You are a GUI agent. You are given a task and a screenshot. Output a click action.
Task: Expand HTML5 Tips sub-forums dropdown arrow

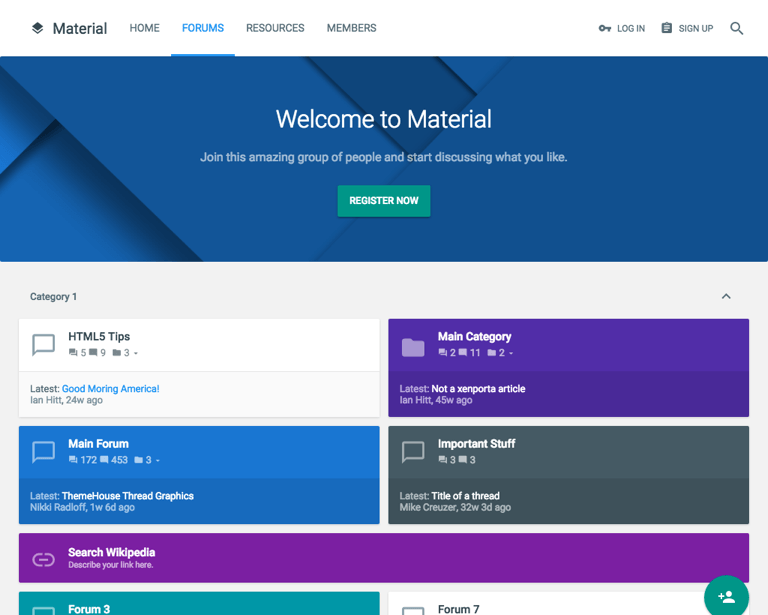click(136, 353)
